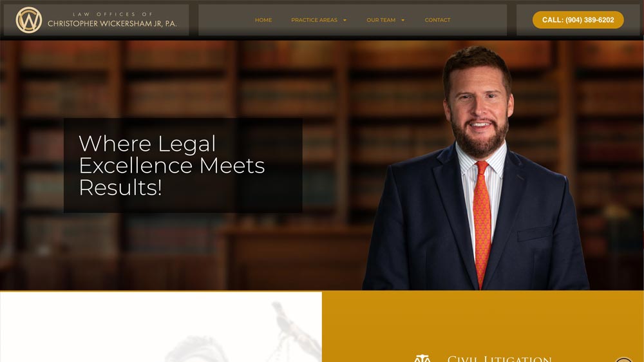Click the Call (904) 389-6202 button
644x362 pixels.
coord(578,20)
